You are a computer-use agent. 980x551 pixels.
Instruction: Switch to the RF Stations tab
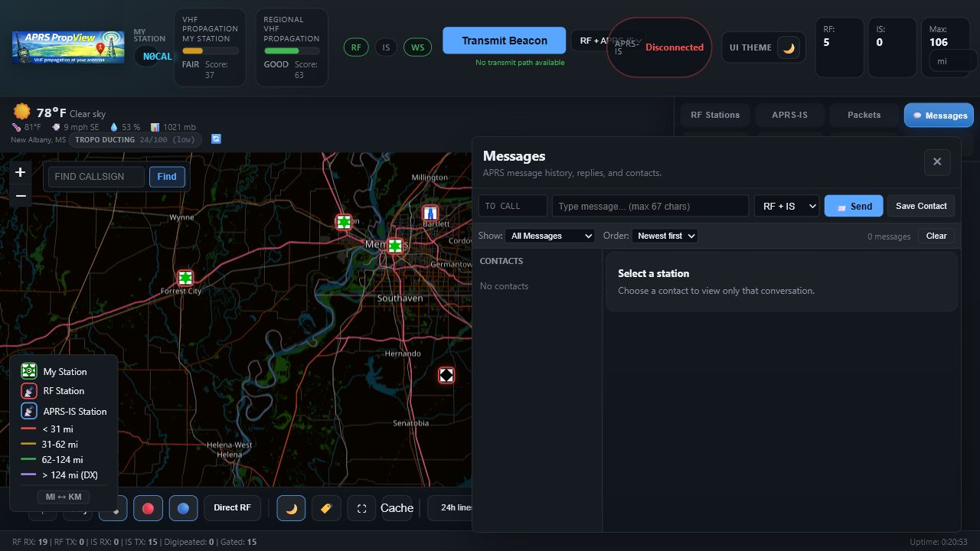click(715, 115)
